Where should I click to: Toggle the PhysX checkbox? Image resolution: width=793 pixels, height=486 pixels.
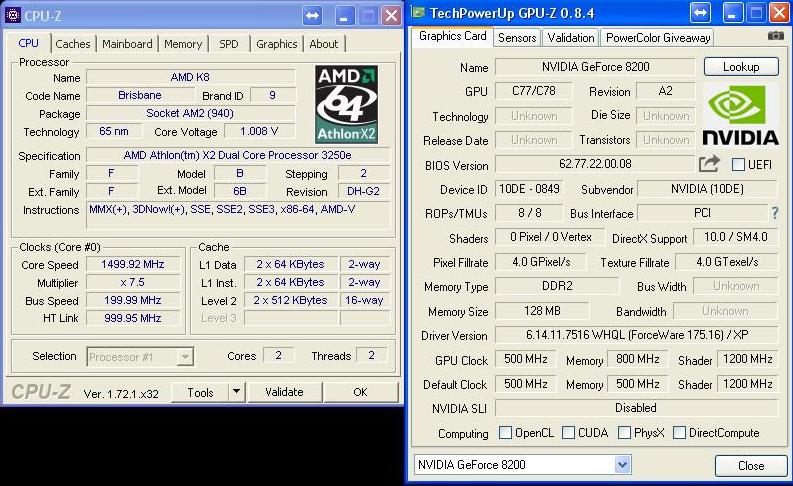click(x=625, y=432)
